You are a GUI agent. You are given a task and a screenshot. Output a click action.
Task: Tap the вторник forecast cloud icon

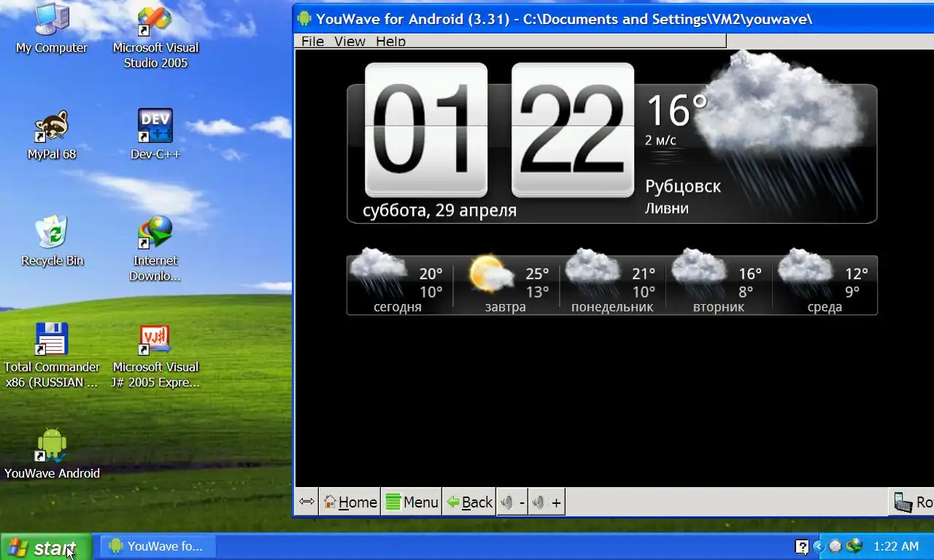pos(698,273)
